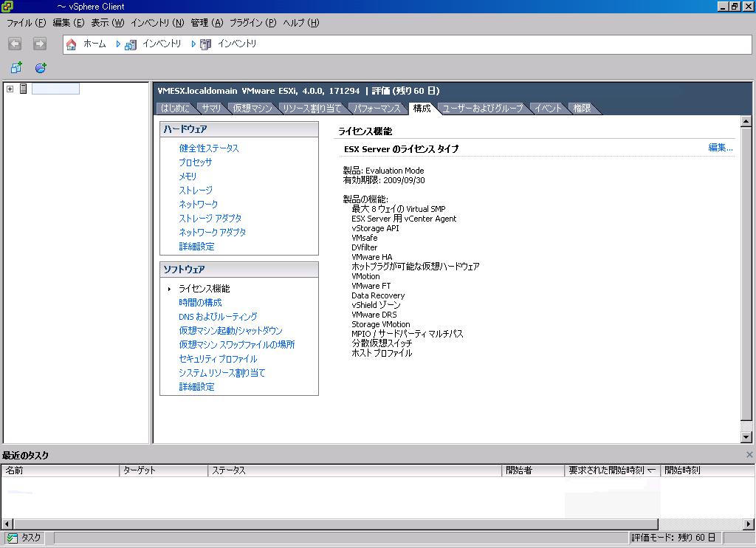The width and height of the screenshot is (756, 548).
Task: Sort tasks by 開始者 column header
Action: click(533, 470)
